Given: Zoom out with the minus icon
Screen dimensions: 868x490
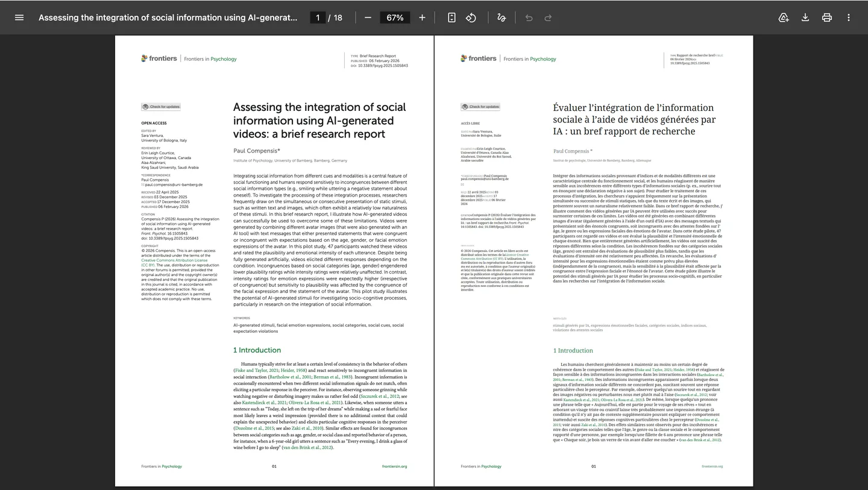Looking at the screenshot, I should 368,17.
